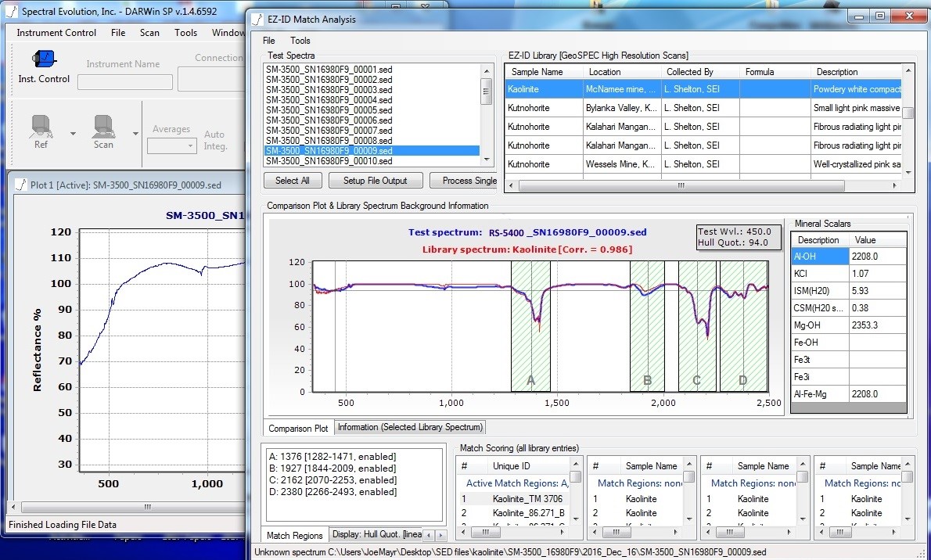Select match region C: 2162 entry
Screen dimensions: 931x560
pyautogui.click(x=332, y=480)
